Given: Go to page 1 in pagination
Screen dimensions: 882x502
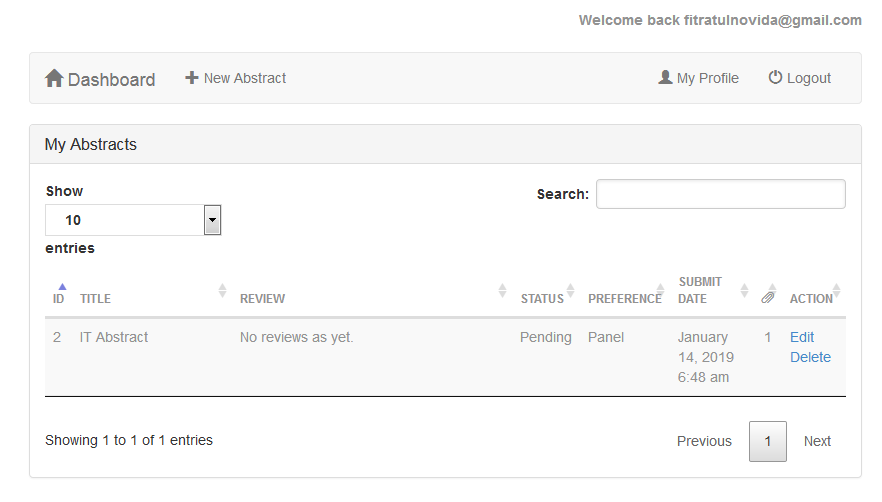Looking at the screenshot, I should 768,441.
